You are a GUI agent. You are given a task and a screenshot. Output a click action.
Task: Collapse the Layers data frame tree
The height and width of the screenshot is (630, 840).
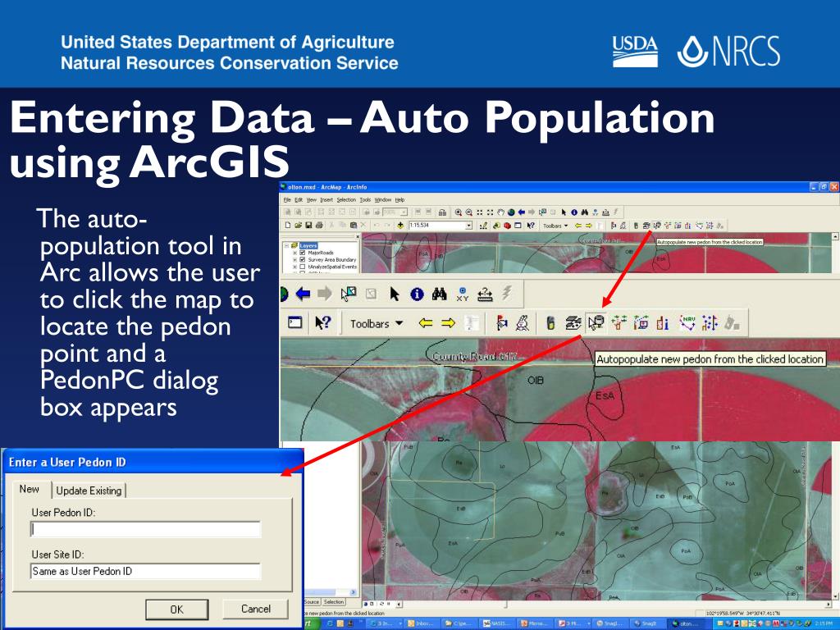[286, 245]
